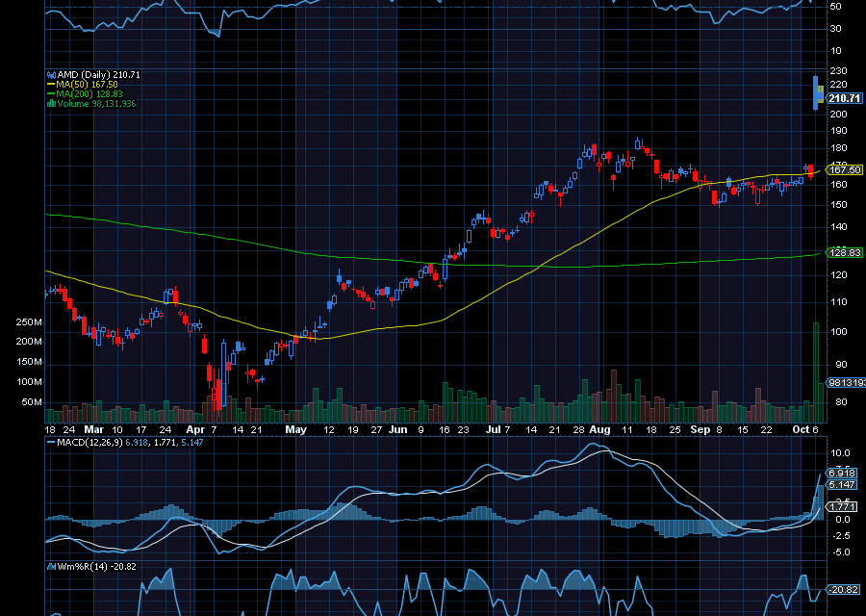
Task: Select the MA(50) 167.50 legend text
Action: [x=94, y=84]
